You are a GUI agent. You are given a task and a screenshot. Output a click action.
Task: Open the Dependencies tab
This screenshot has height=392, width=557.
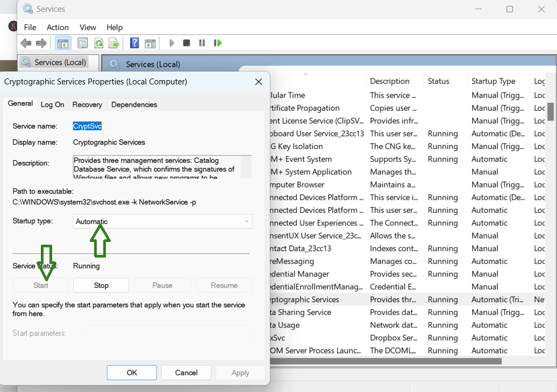(x=134, y=105)
